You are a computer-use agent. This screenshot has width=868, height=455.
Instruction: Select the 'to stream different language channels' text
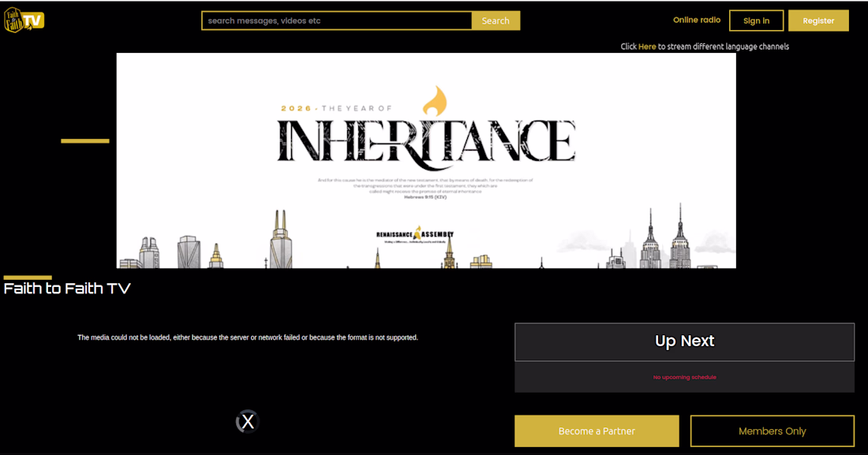(723, 47)
